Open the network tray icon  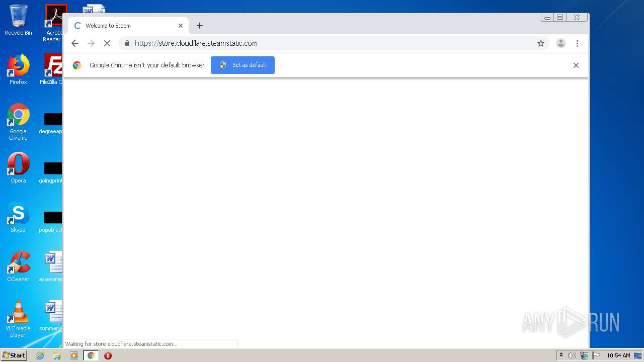tap(584, 355)
